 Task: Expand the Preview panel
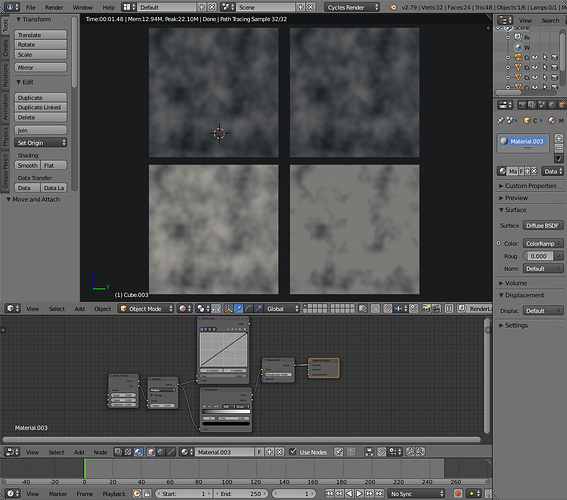(x=516, y=198)
